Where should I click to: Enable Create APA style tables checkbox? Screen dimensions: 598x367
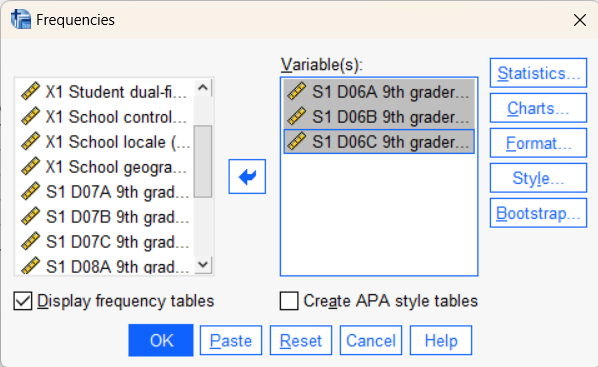(x=289, y=301)
